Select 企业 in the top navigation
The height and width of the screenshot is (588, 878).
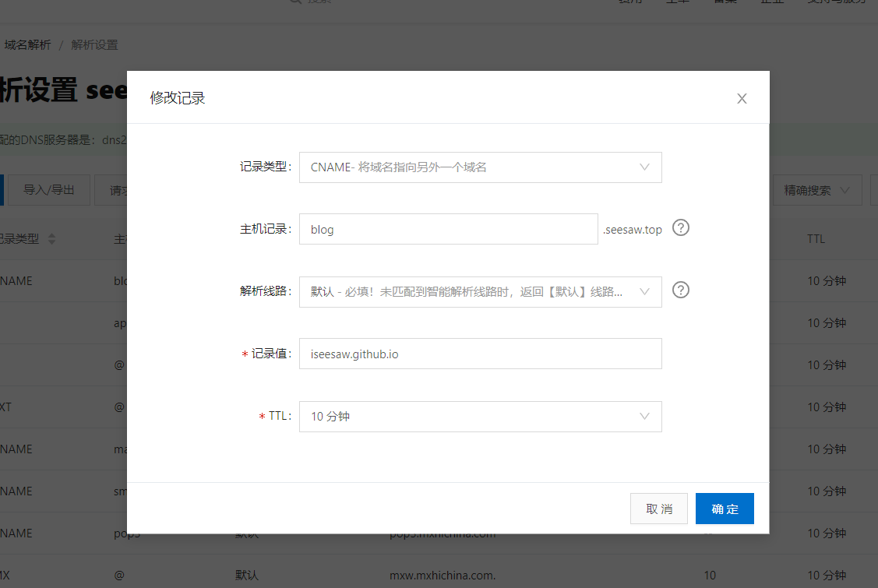point(772,2)
